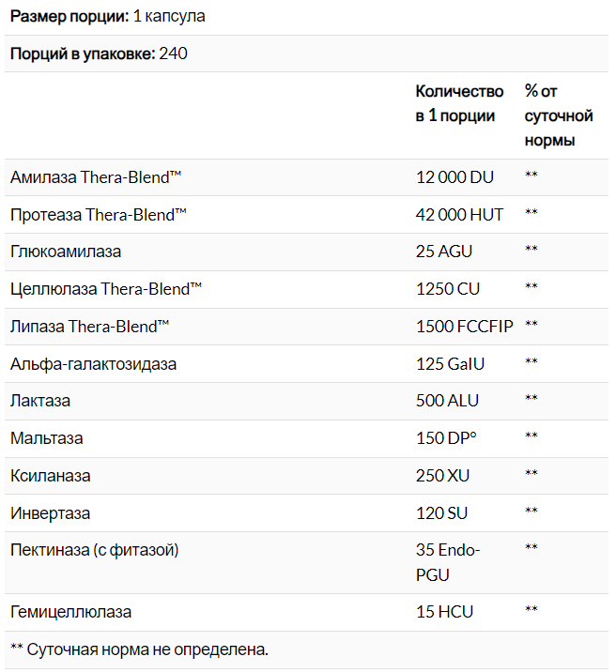Select the 'Ксиланаза' ingredient name
Screen dimensions: 616x672
point(51,476)
